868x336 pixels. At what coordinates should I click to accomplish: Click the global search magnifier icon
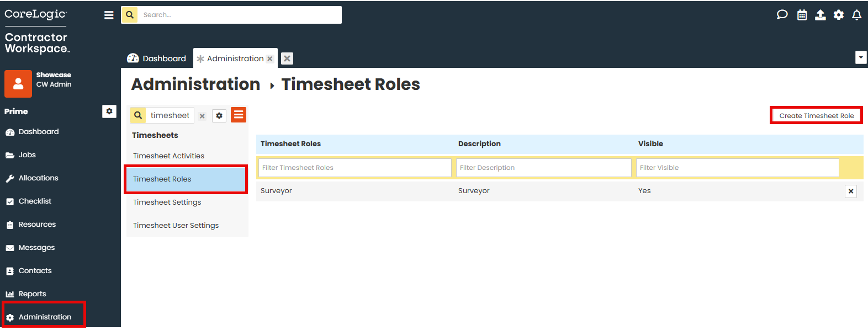point(130,15)
